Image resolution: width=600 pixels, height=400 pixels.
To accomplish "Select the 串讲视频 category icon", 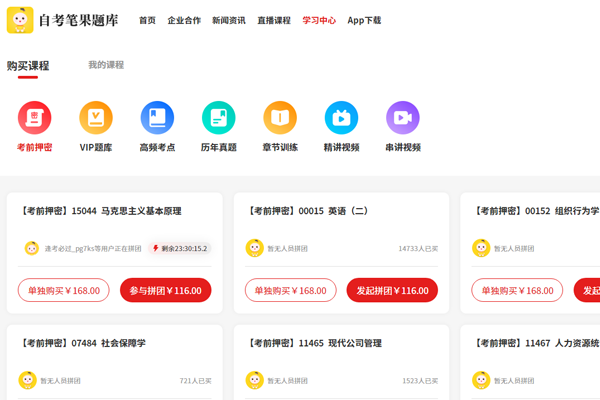I will [402, 118].
